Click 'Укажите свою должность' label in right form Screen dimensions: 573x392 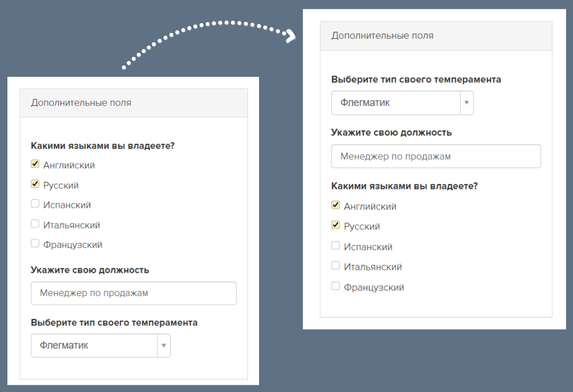[391, 133]
